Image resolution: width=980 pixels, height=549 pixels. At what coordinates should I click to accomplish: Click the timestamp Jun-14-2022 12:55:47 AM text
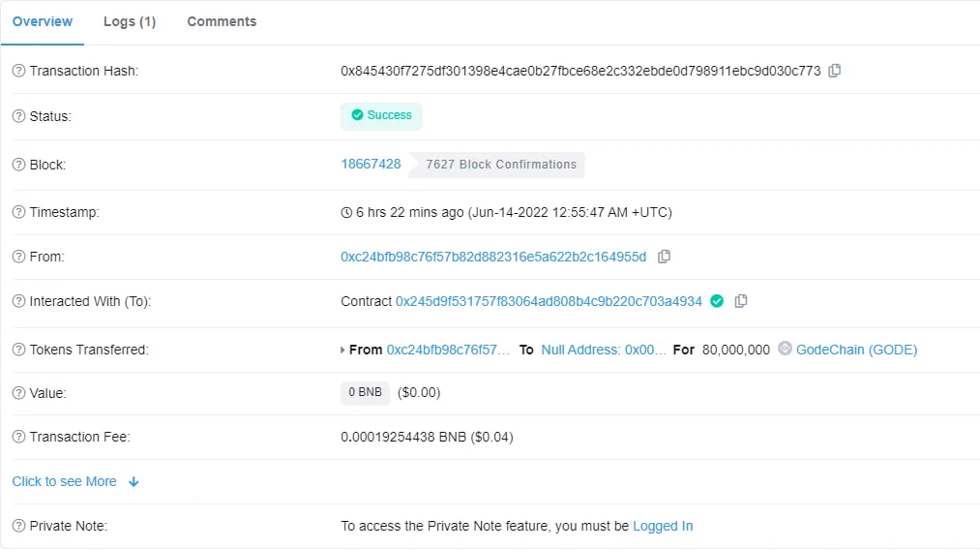570,212
